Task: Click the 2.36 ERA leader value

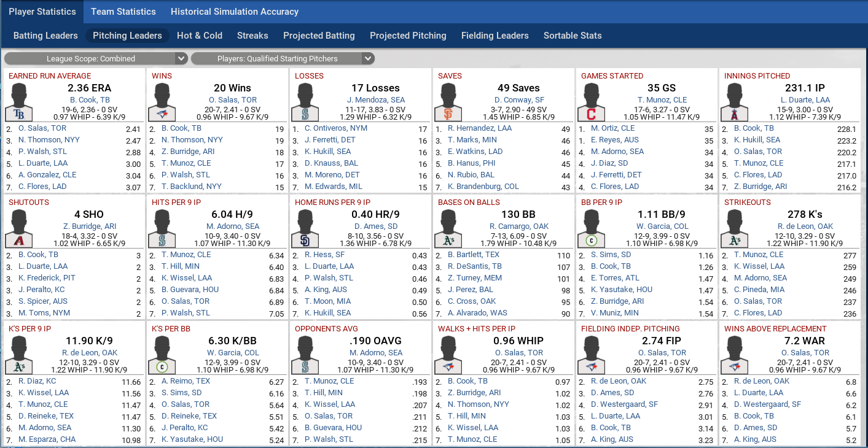Action: 90,88
